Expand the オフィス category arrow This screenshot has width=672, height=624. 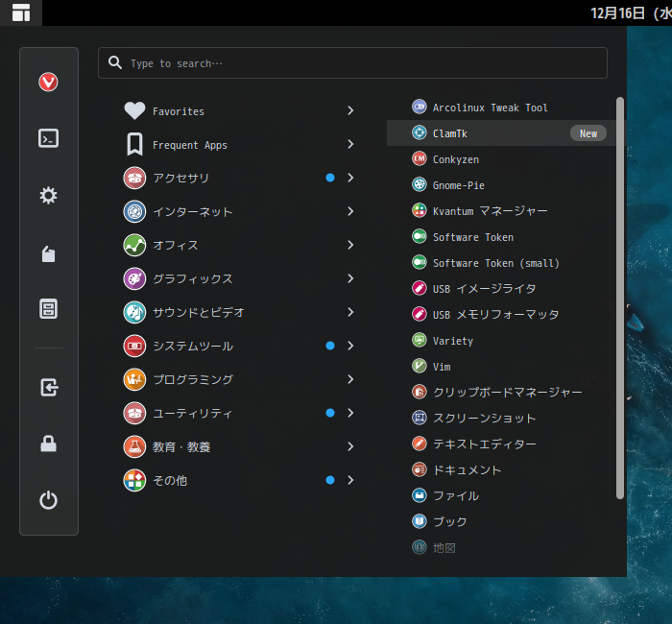coord(350,245)
